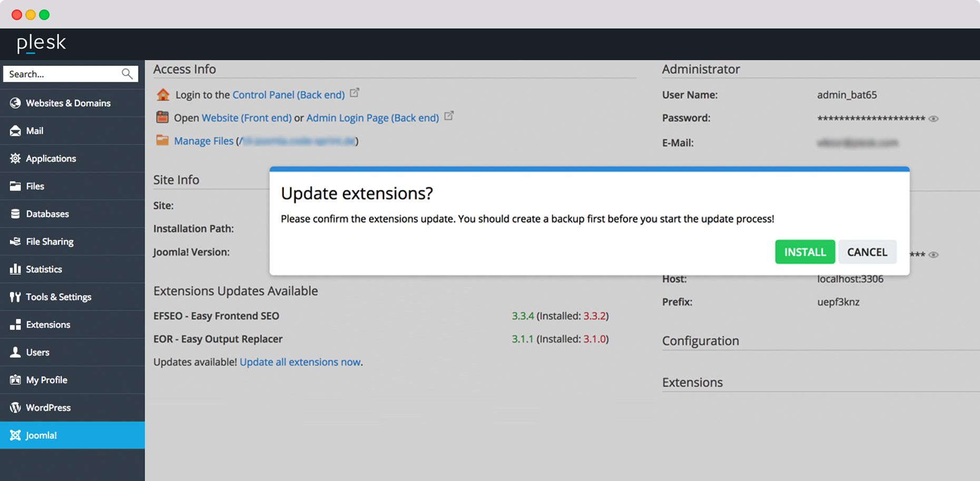Screen dimensions: 980x481
Task: Select the active Joomla! menu item
Action: 72,435
